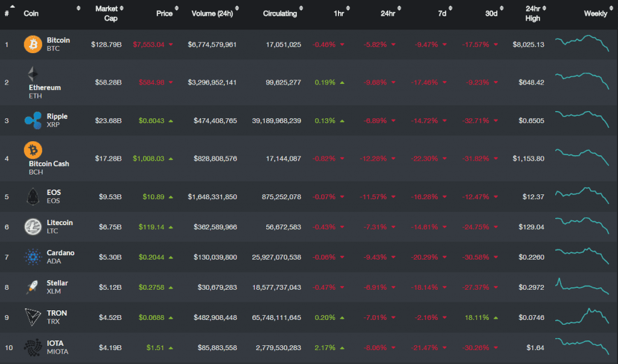The width and height of the screenshot is (618, 364).
Task: Sort table by Circulating column
Action: (x=301, y=8)
